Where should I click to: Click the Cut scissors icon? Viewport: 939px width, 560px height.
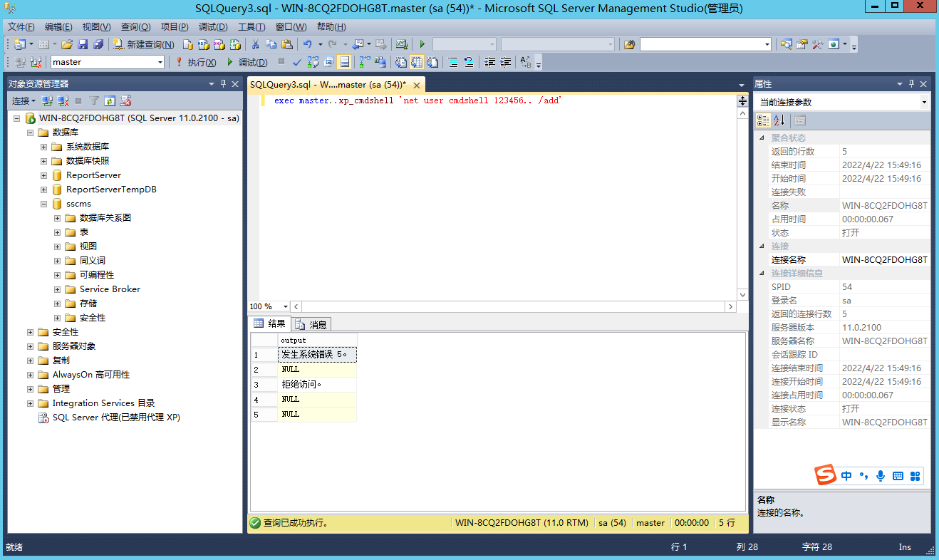[255, 44]
